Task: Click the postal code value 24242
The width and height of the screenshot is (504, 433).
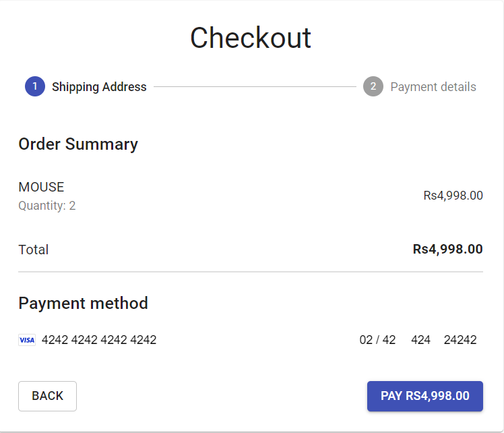Action: [460, 340]
